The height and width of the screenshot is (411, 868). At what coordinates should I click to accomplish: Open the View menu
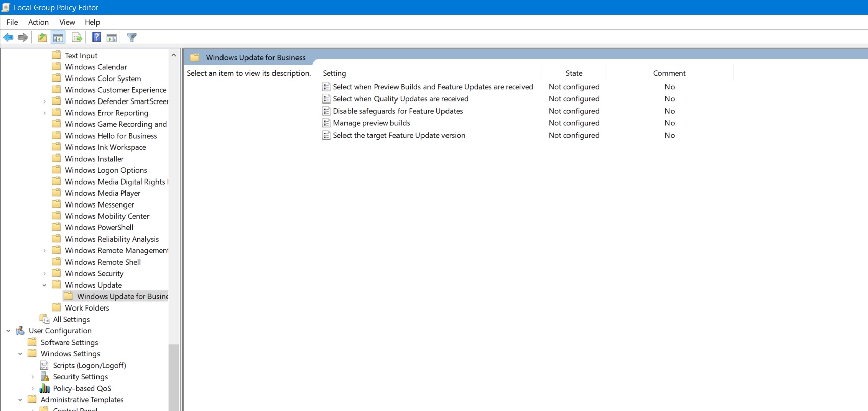coord(67,22)
